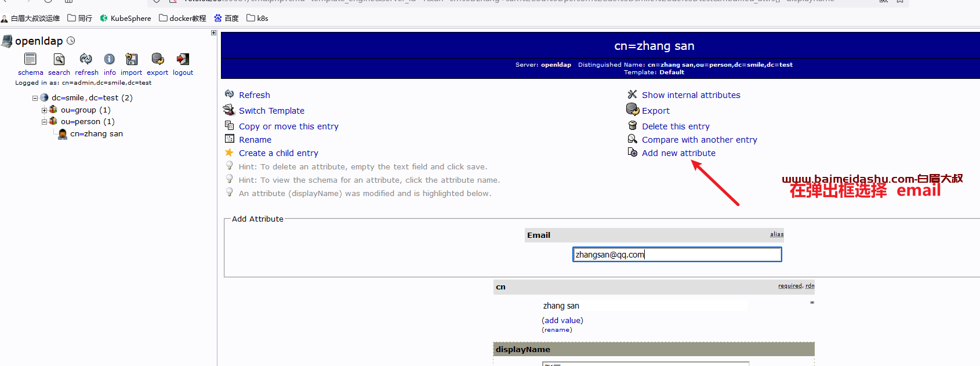Image resolution: width=980 pixels, height=366 pixels.
Task: Collapse the dc=smile,dc=test tree node
Action: coord(35,98)
